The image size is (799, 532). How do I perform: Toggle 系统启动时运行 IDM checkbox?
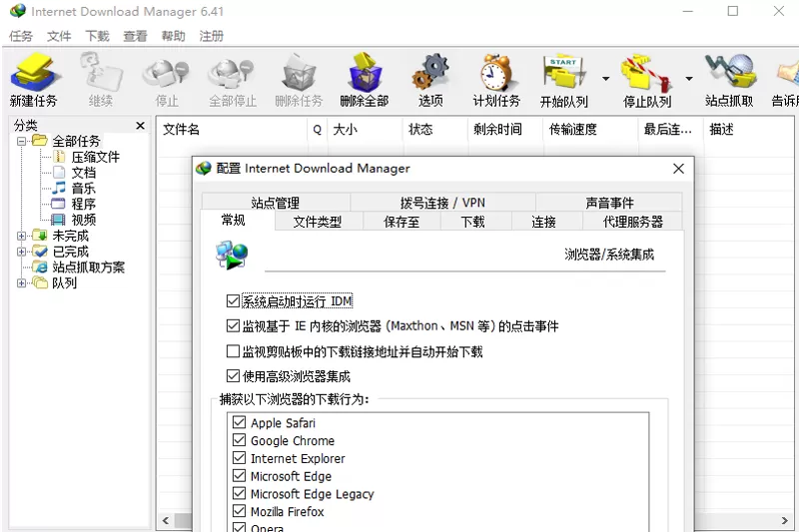[233, 300]
